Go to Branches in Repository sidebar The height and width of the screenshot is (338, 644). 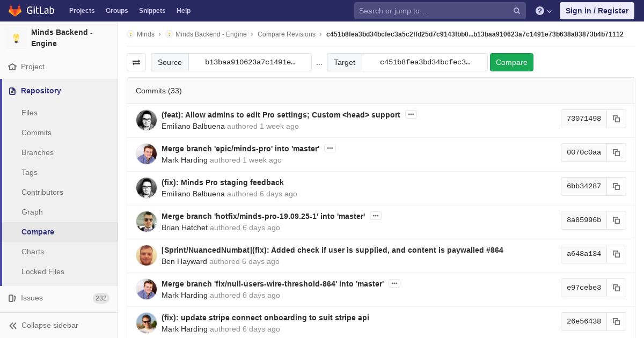[38, 152]
